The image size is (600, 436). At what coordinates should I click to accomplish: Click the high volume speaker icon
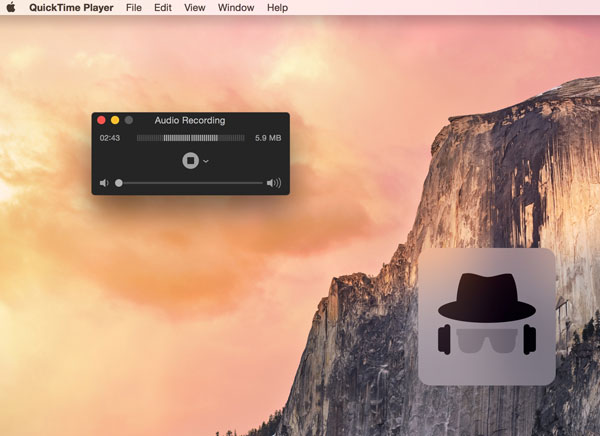coord(274,183)
